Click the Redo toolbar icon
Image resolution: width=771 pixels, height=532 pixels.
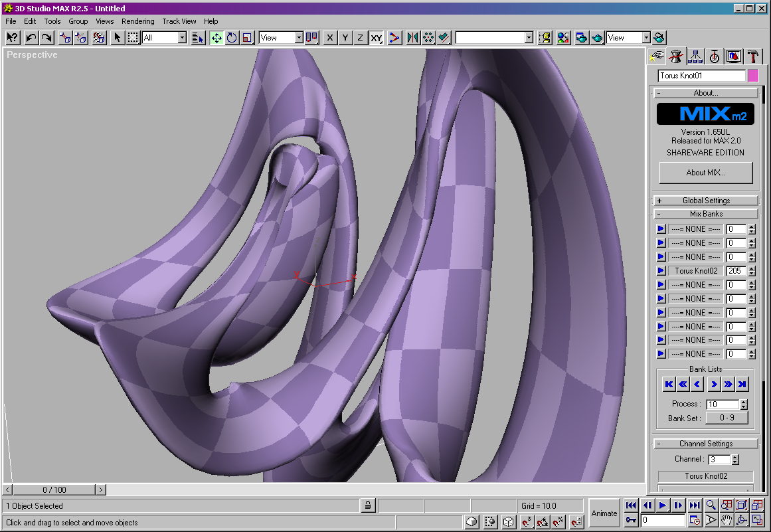[x=46, y=38]
